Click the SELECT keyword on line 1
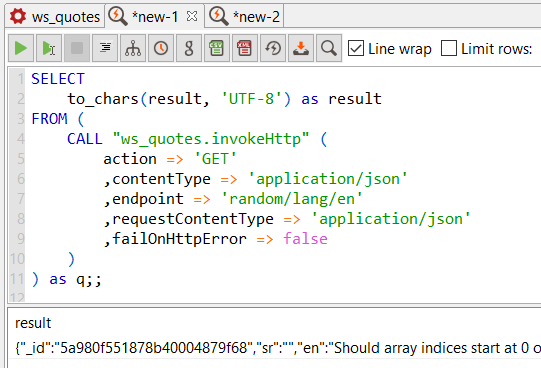Image resolution: width=541 pixels, height=368 pixels. [x=58, y=79]
